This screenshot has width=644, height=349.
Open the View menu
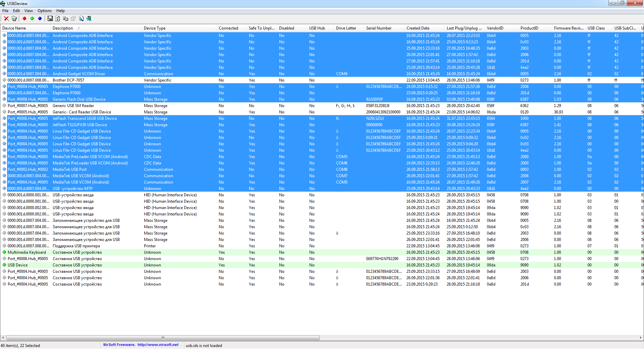[x=29, y=11]
